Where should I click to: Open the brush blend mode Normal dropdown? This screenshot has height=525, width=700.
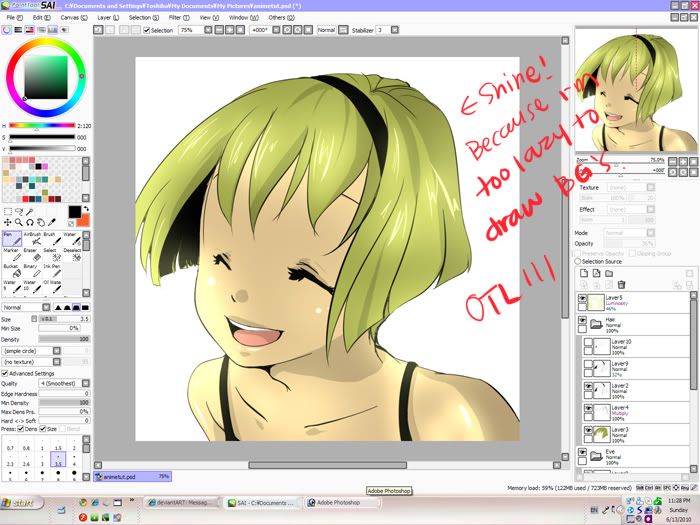[x=46, y=307]
